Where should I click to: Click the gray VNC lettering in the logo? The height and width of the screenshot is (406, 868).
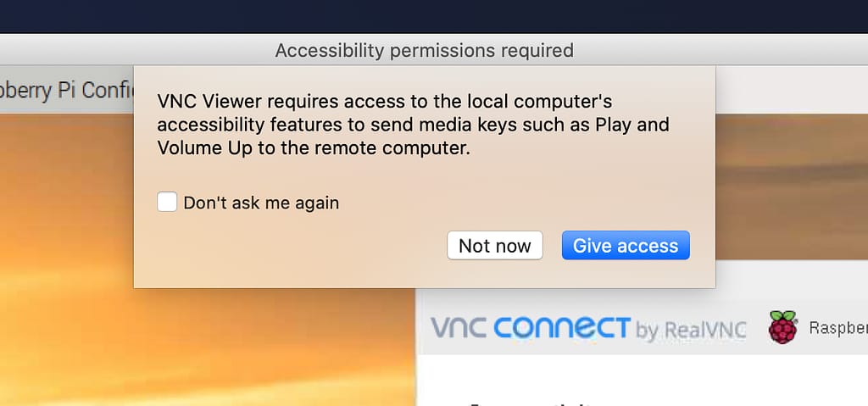pos(458,327)
